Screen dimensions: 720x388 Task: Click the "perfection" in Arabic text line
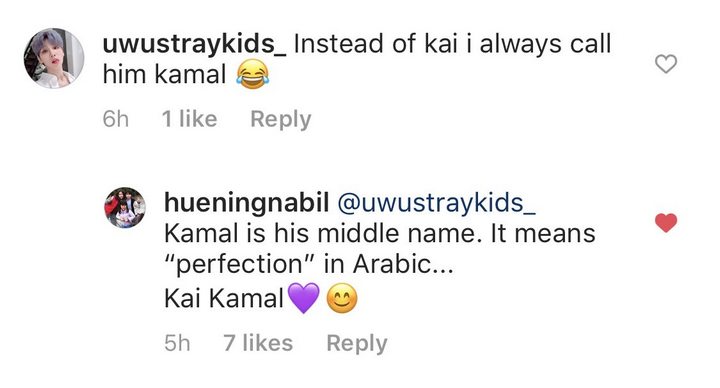coord(309,265)
